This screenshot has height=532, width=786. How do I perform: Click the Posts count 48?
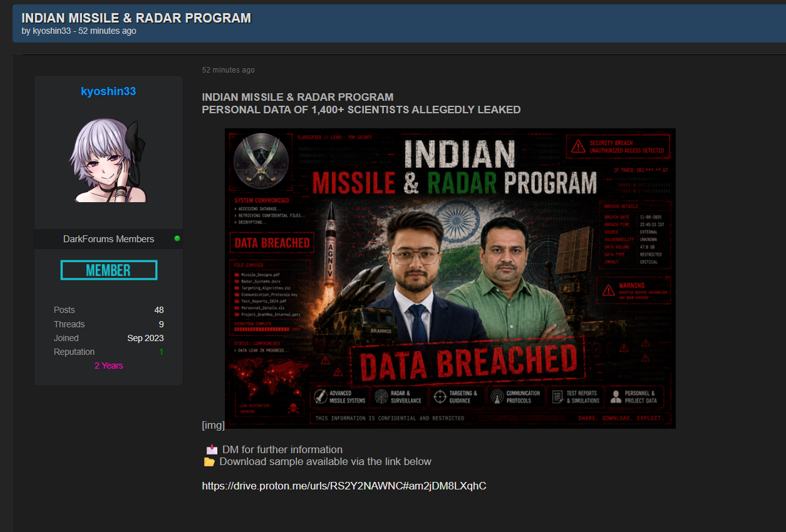coord(159,310)
